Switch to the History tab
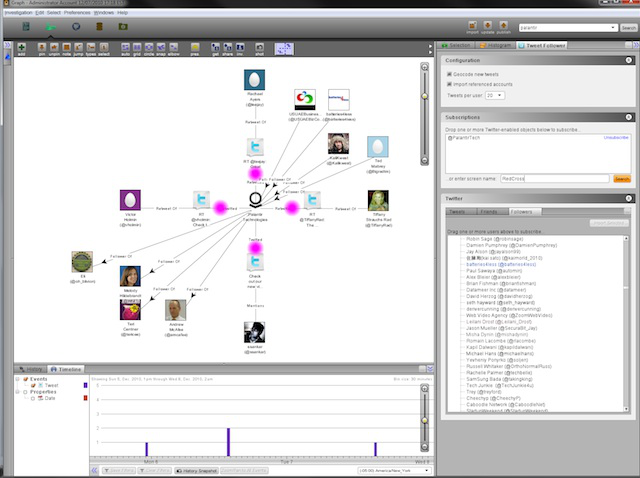640x478 pixels. pos(31,369)
